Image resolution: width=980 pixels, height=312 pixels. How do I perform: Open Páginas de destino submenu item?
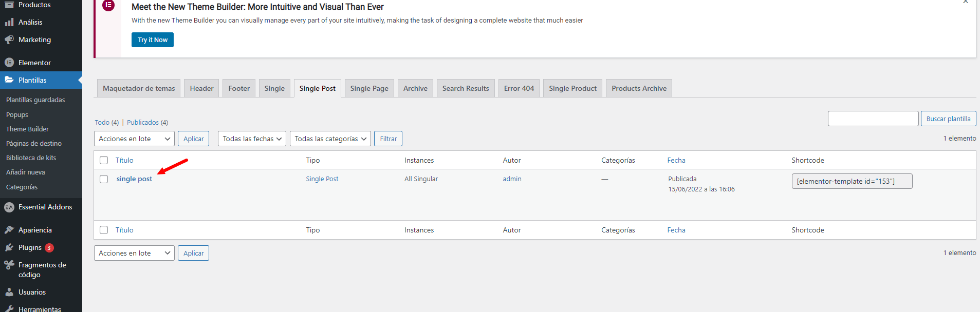point(34,143)
